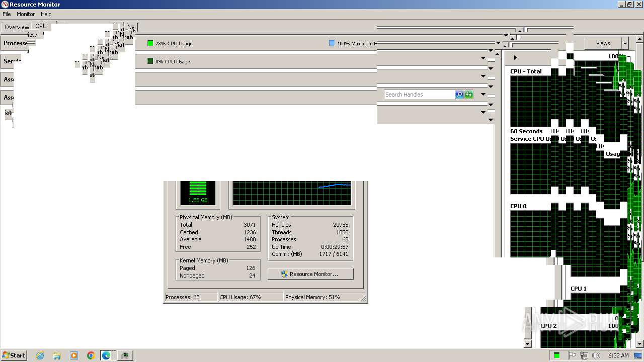Collapse the graph pane with the black arrow
Image resolution: width=644 pixels, height=362 pixels.
(x=515, y=57)
